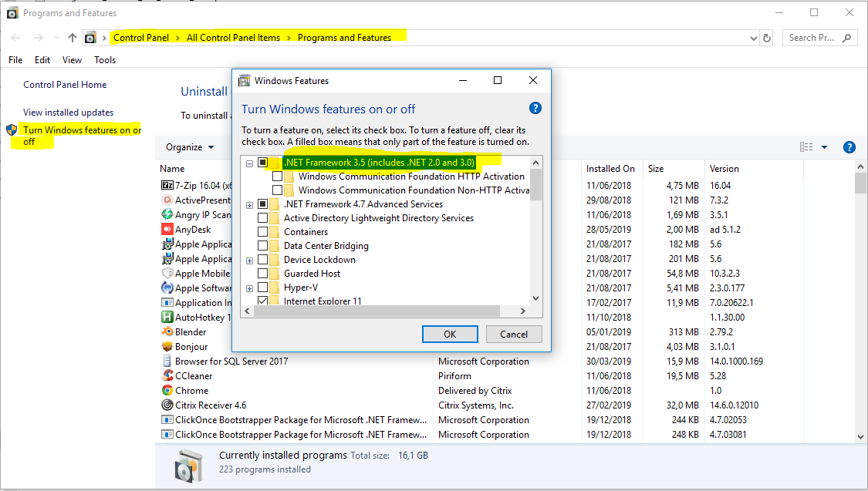This screenshot has height=491, width=868.
Task: Open the address bar history dropdown
Action: click(753, 38)
